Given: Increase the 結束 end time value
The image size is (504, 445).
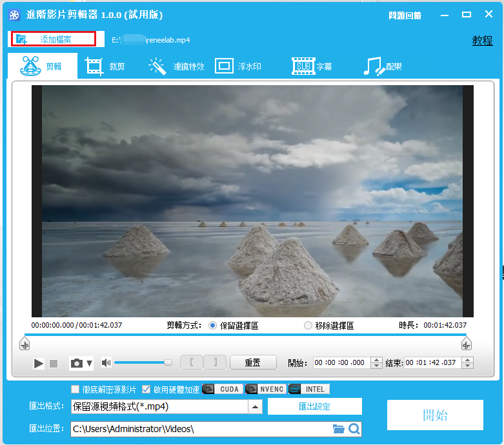Looking at the screenshot, I should click(x=468, y=360).
